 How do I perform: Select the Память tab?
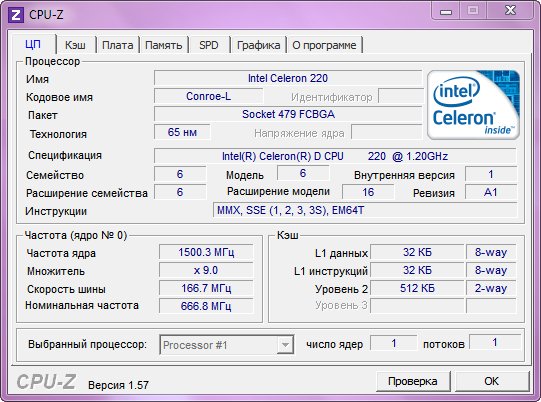(164, 45)
